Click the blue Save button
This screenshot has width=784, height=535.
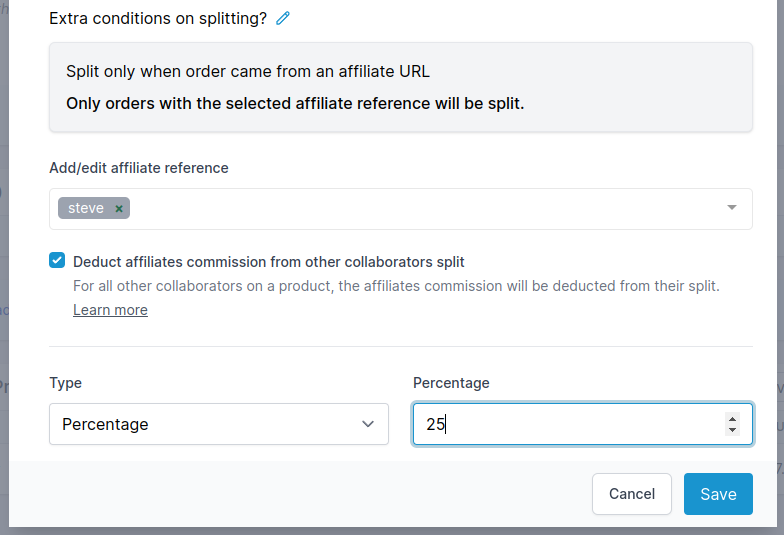click(x=718, y=494)
